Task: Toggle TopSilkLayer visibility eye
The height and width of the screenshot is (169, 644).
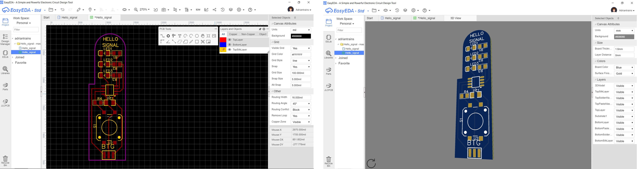Action: [x=229, y=50]
